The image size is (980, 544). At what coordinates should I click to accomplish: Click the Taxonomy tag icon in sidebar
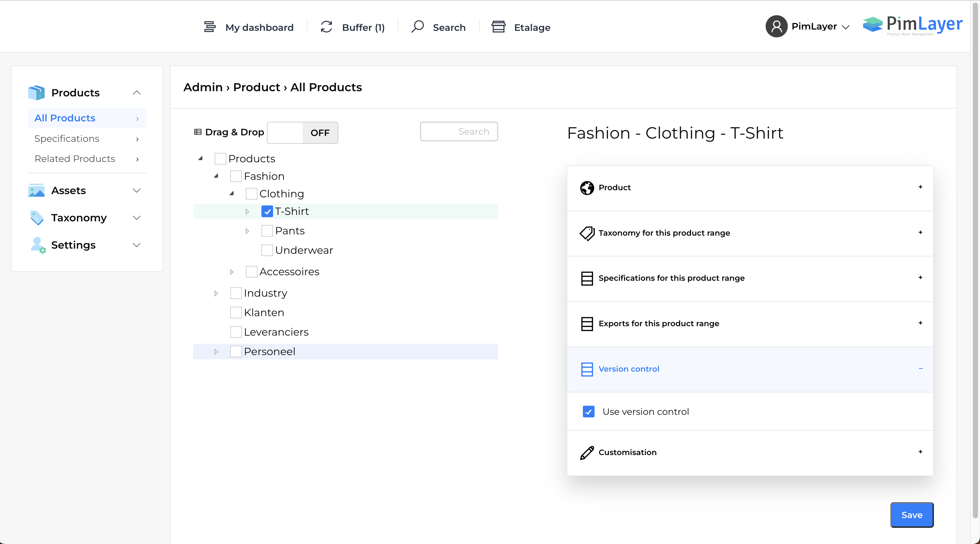[x=36, y=218]
